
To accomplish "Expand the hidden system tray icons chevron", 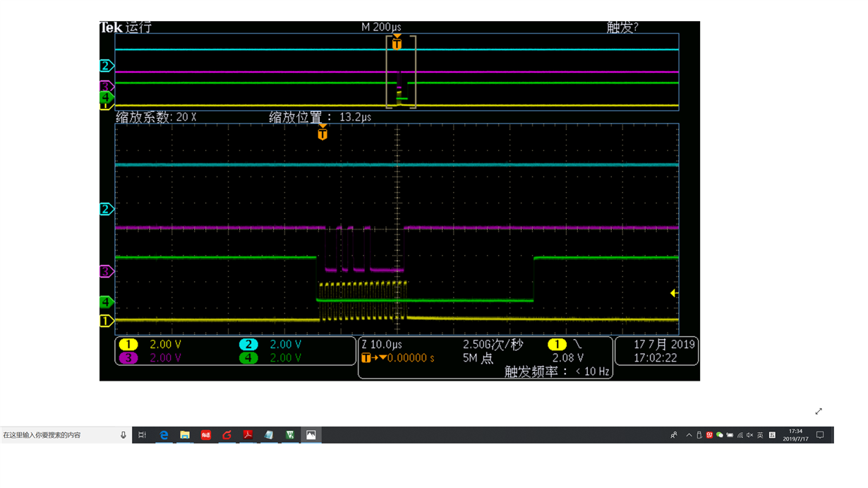I will [x=689, y=435].
